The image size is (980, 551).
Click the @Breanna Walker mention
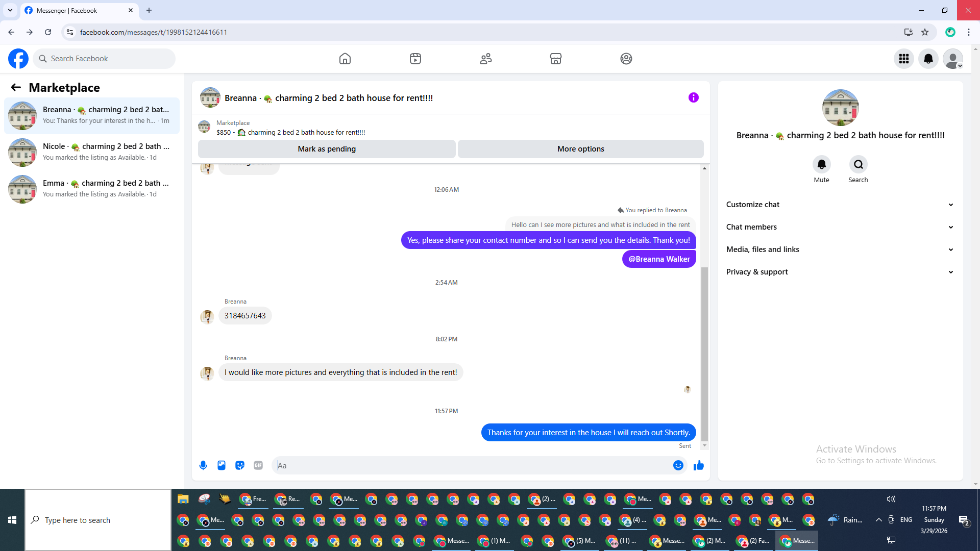click(659, 259)
